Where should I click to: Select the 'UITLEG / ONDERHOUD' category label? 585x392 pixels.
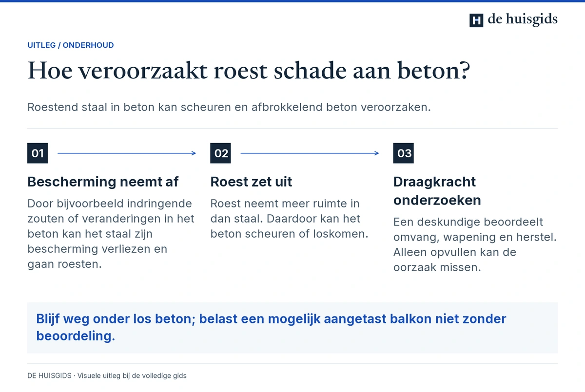[71, 45]
